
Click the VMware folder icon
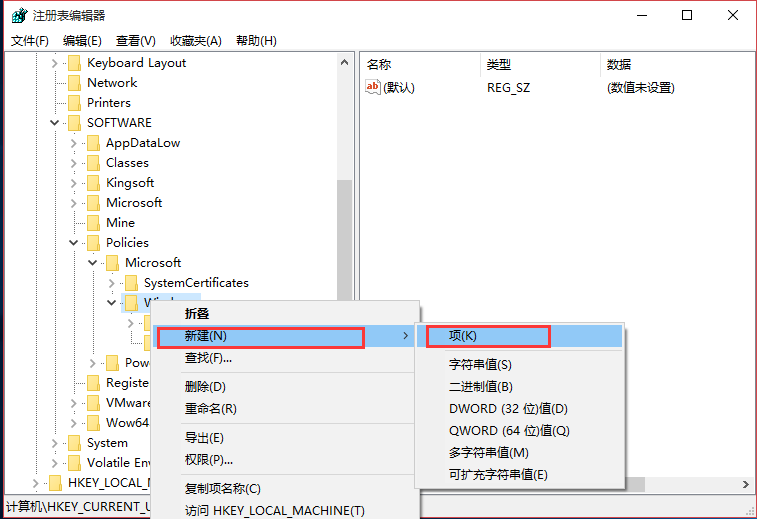click(93, 403)
